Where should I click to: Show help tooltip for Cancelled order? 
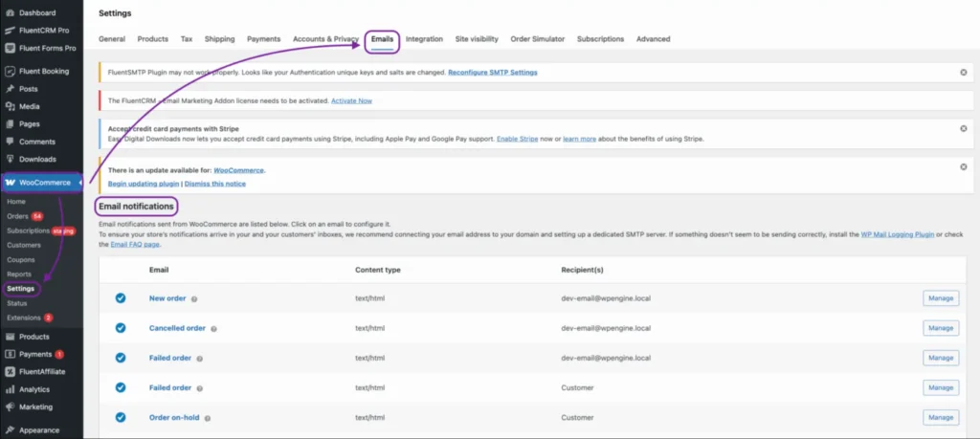coord(213,328)
